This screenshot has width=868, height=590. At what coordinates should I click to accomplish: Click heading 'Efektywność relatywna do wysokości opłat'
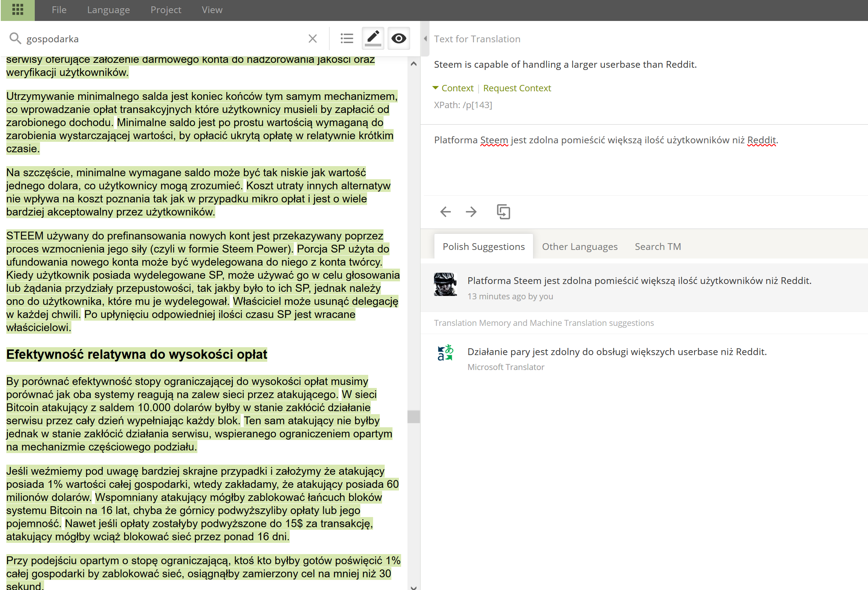pyautogui.click(x=136, y=354)
